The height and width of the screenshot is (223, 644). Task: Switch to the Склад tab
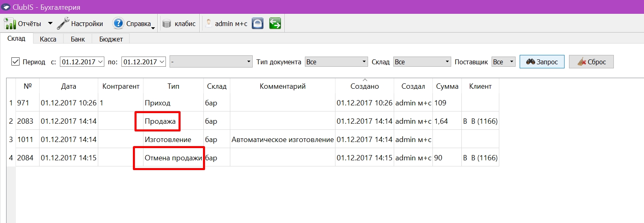tap(16, 38)
